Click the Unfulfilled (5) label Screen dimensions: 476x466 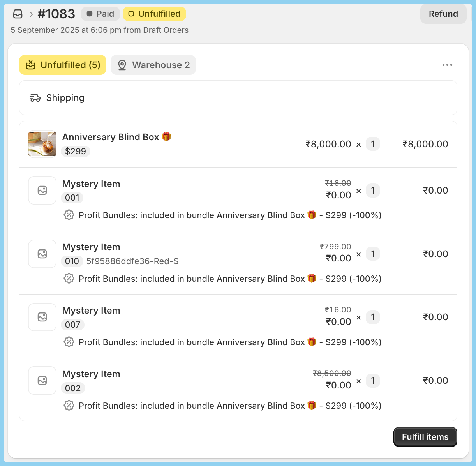click(x=71, y=65)
